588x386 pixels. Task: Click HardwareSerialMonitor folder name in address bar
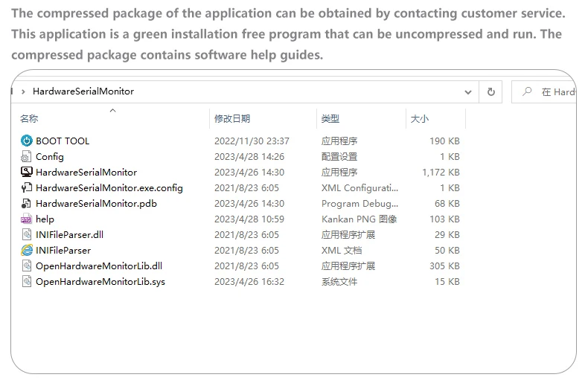tap(83, 91)
